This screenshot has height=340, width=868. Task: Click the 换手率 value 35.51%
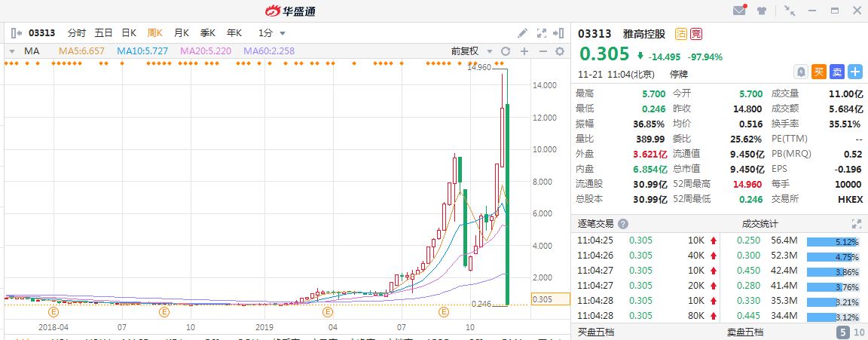click(x=846, y=124)
